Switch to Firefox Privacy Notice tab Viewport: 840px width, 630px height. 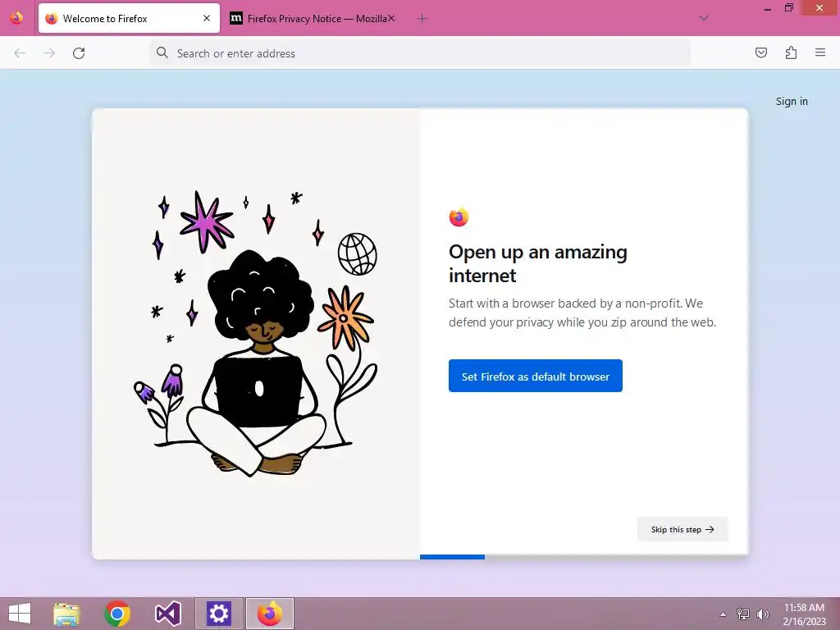(313, 18)
